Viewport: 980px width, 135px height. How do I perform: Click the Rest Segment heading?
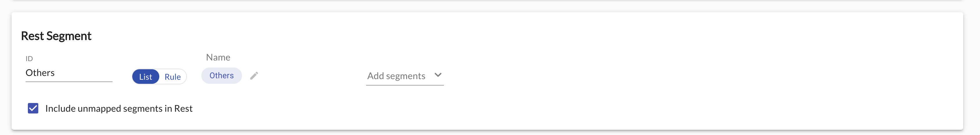[56, 36]
